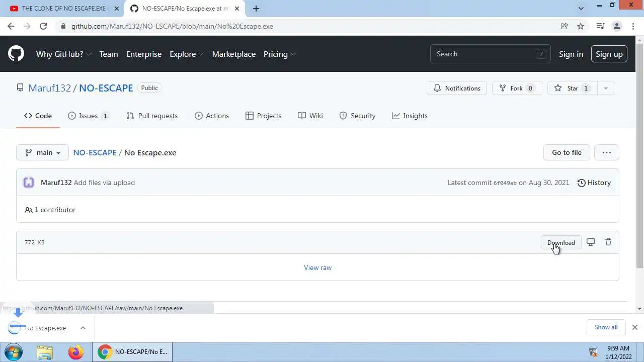This screenshot has width=644, height=362.
Task: Open the Security tab
Action: [357, 116]
